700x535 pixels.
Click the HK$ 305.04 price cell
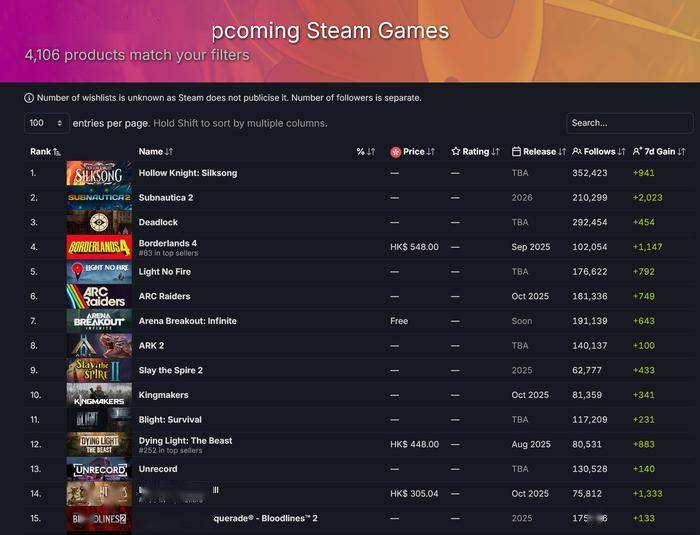414,493
